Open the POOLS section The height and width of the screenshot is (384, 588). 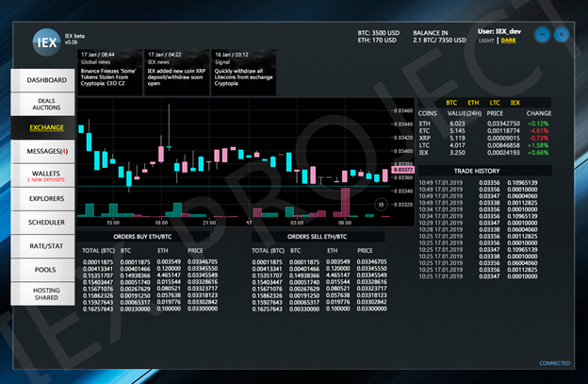tap(42, 270)
